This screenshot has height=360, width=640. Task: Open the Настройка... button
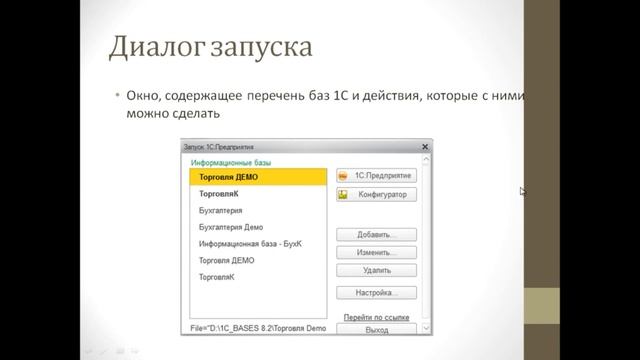(x=376, y=293)
